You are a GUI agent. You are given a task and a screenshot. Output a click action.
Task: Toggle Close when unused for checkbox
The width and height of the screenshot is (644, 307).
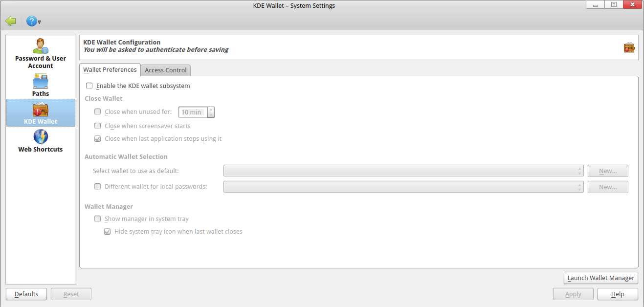(x=98, y=112)
